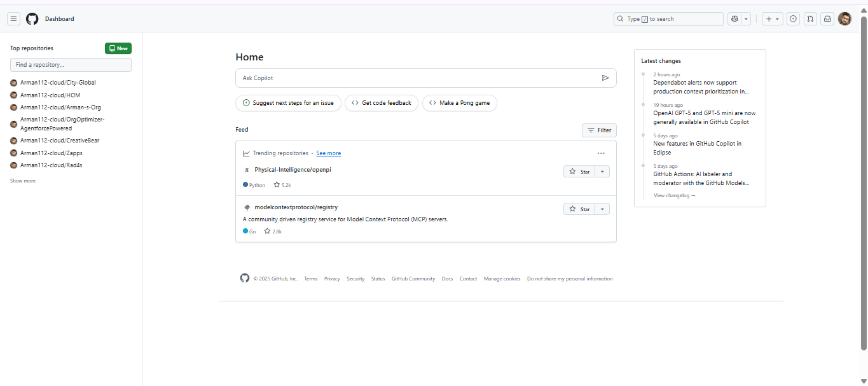This screenshot has height=386, width=868.
Task: Open the View changelog link
Action: (x=673, y=195)
